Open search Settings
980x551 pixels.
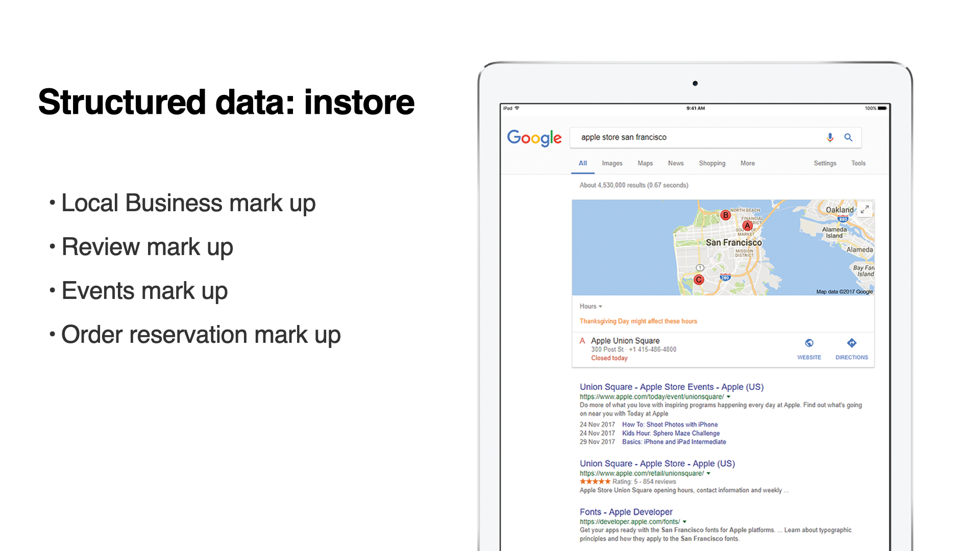pyautogui.click(x=825, y=163)
